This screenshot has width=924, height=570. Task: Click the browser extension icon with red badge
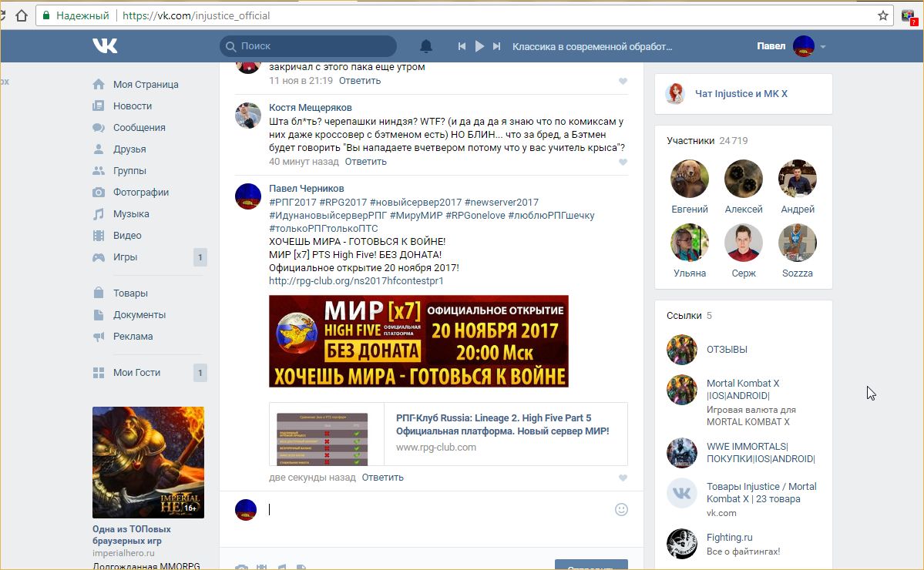(x=909, y=16)
